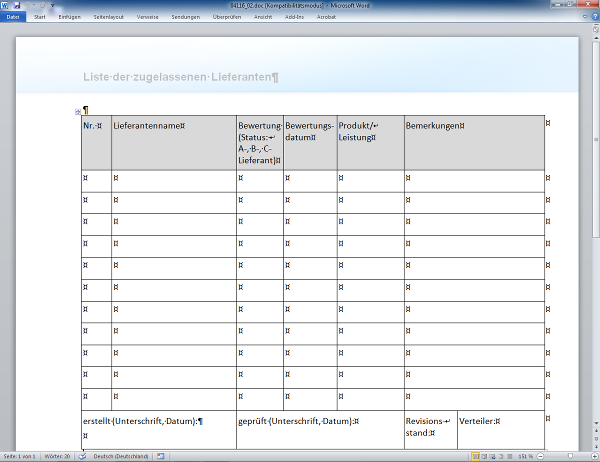The height and width of the screenshot is (462, 600).
Task: Click the Save icon in quick access toolbar
Action: (17, 6)
